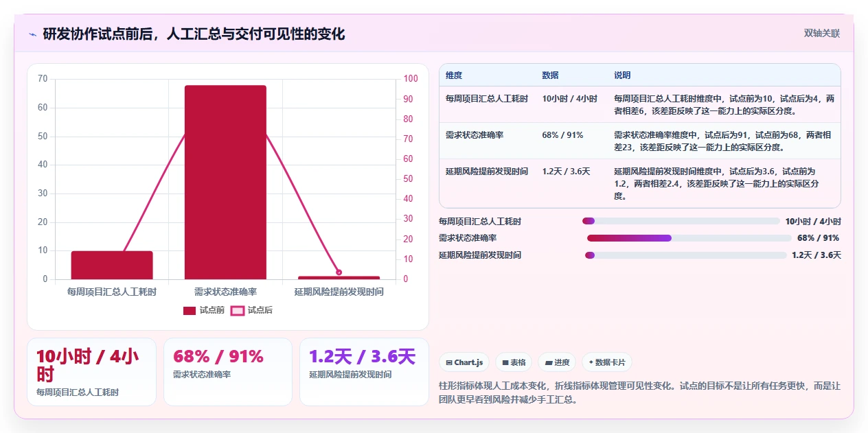The height and width of the screenshot is (433, 868).
Task: Click the 延期风险提前发现时间 table row label
Action: [x=487, y=172]
